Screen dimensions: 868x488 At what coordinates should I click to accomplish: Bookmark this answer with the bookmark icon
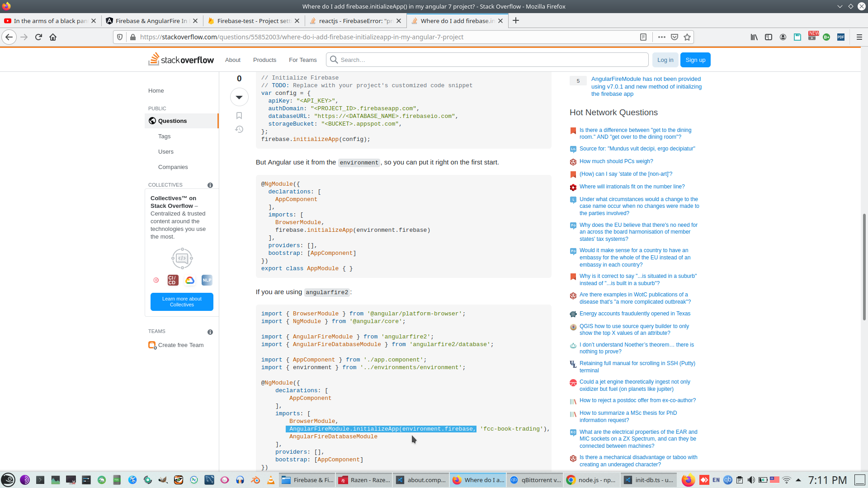239,116
